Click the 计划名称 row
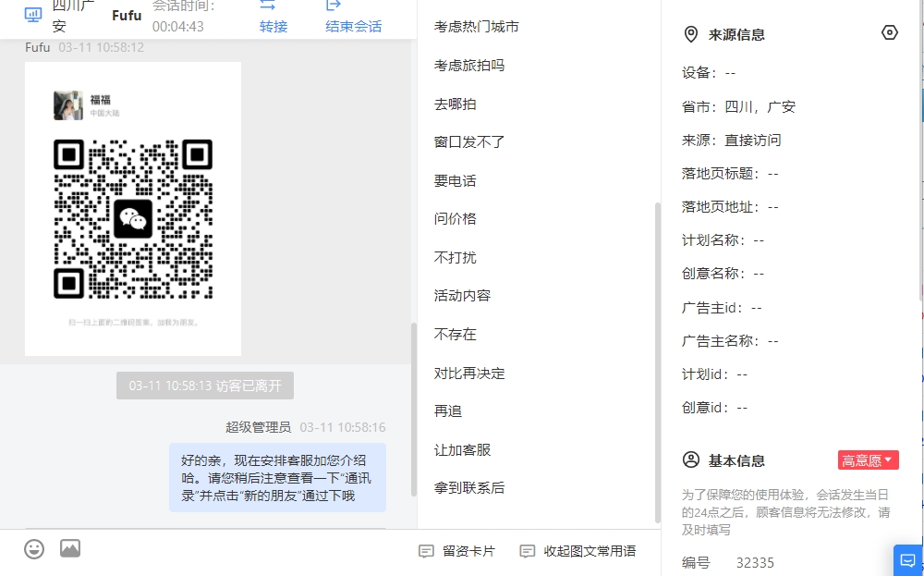Image resolution: width=924 pixels, height=576 pixels. tap(723, 240)
